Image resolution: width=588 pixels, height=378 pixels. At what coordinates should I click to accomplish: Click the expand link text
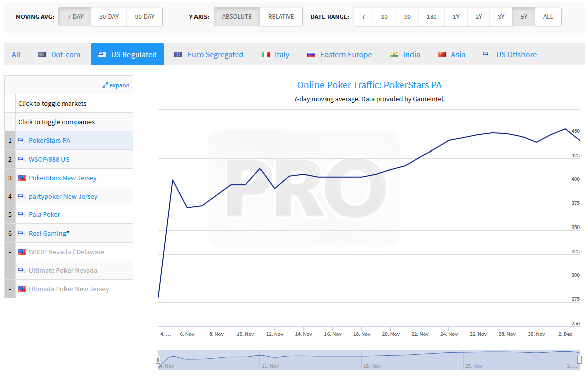click(x=119, y=85)
